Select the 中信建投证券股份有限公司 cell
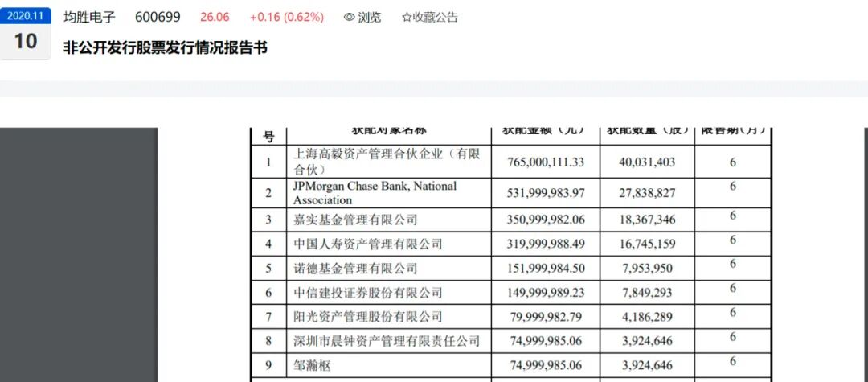Viewport: 868px width, 382px height. point(389,292)
